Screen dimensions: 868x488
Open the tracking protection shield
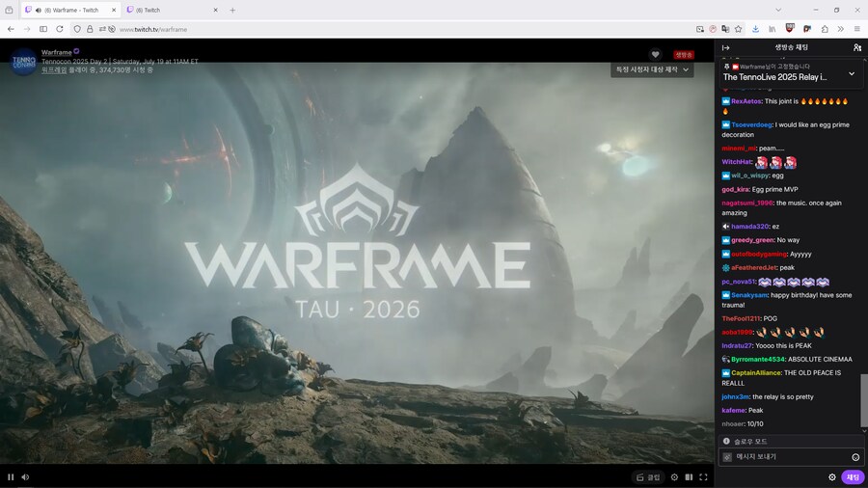click(x=77, y=29)
